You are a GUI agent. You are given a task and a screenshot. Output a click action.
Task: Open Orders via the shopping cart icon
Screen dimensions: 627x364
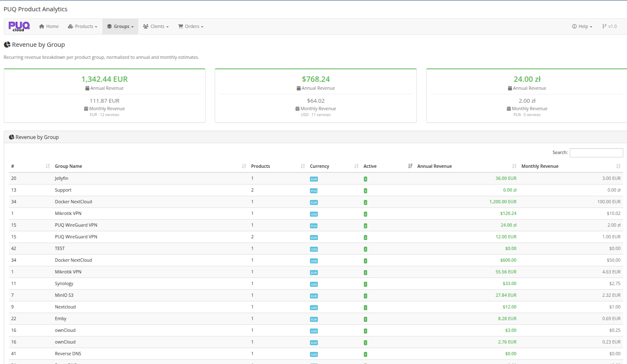tap(180, 26)
